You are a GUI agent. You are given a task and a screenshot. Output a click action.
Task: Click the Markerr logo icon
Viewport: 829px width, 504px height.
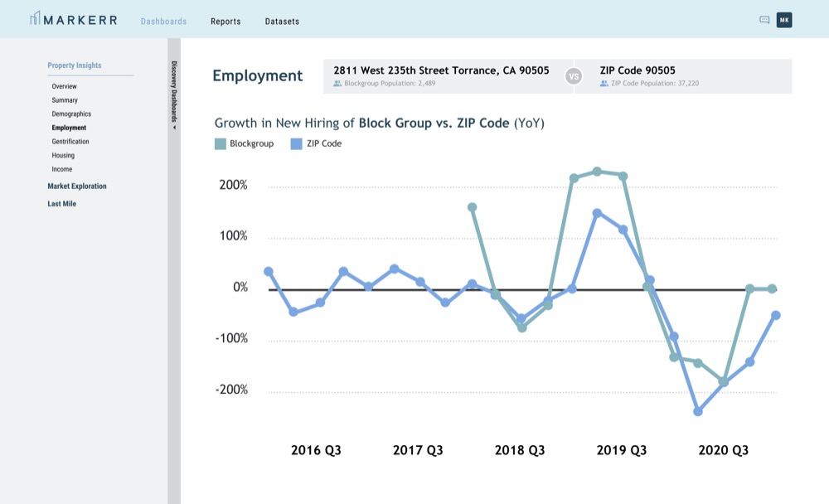pos(35,19)
